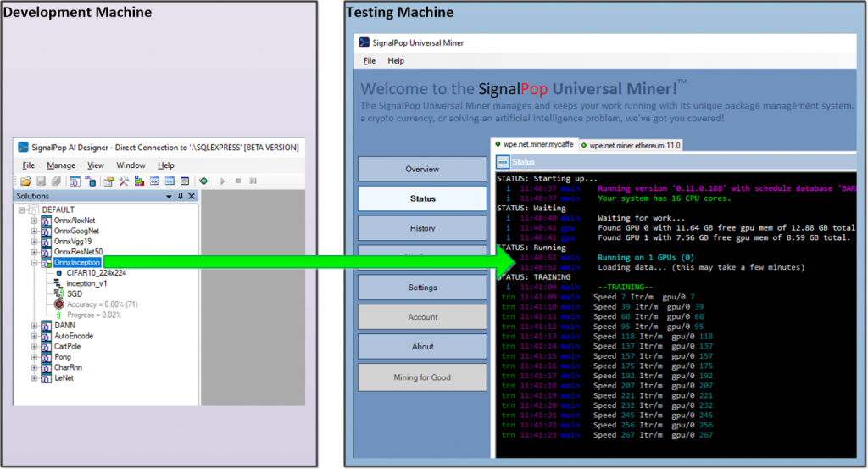Click the DC database toolbar icon
Image resolution: width=868 pixels, height=469 pixels.
(x=90, y=181)
